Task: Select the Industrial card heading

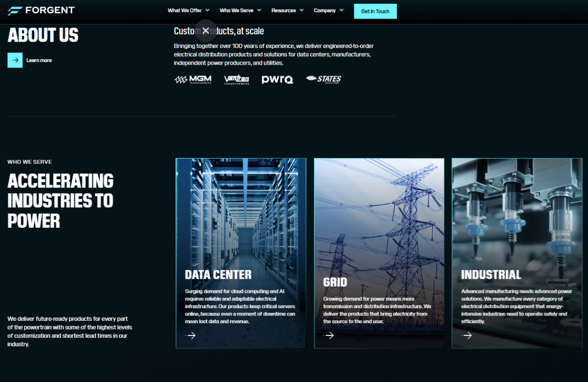Action: [x=490, y=275]
